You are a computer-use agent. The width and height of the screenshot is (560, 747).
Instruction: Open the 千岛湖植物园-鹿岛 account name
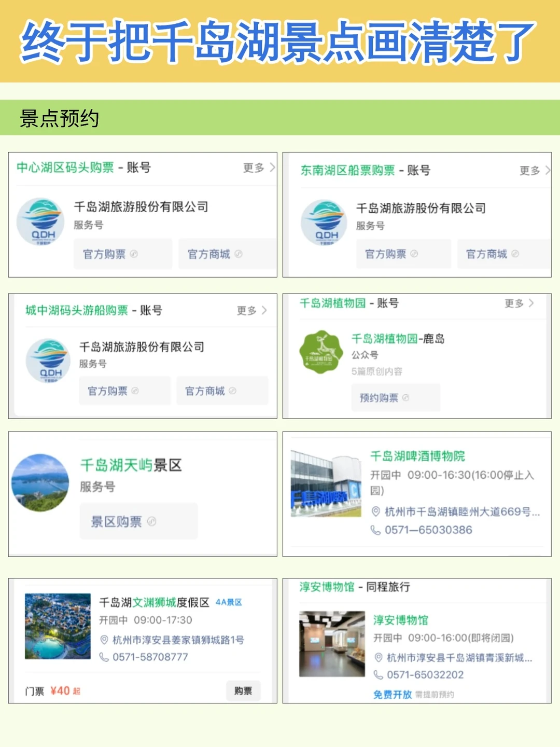398,339
